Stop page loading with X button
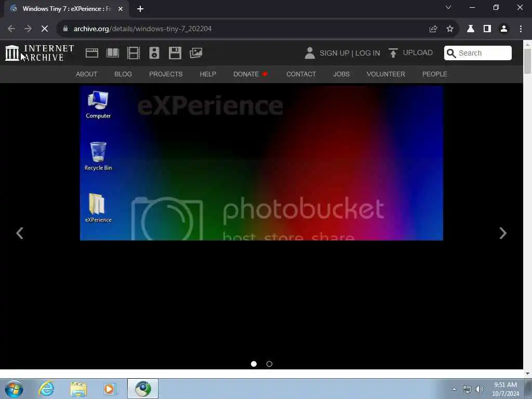The width and height of the screenshot is (532, 399). 45,29
